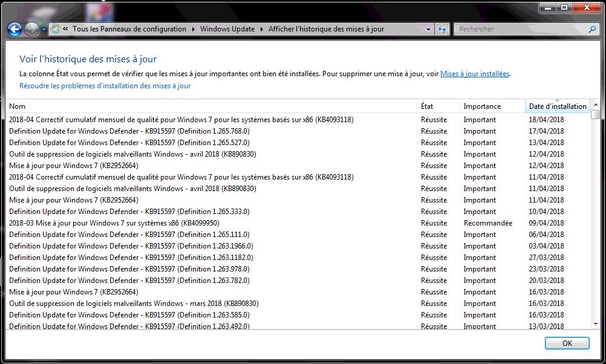Select 'Afficher l'historique des mises à jour' breadcrumb
Image resolution: width=606 pixels, height=364 pixels.
click(x=326, y=29)
